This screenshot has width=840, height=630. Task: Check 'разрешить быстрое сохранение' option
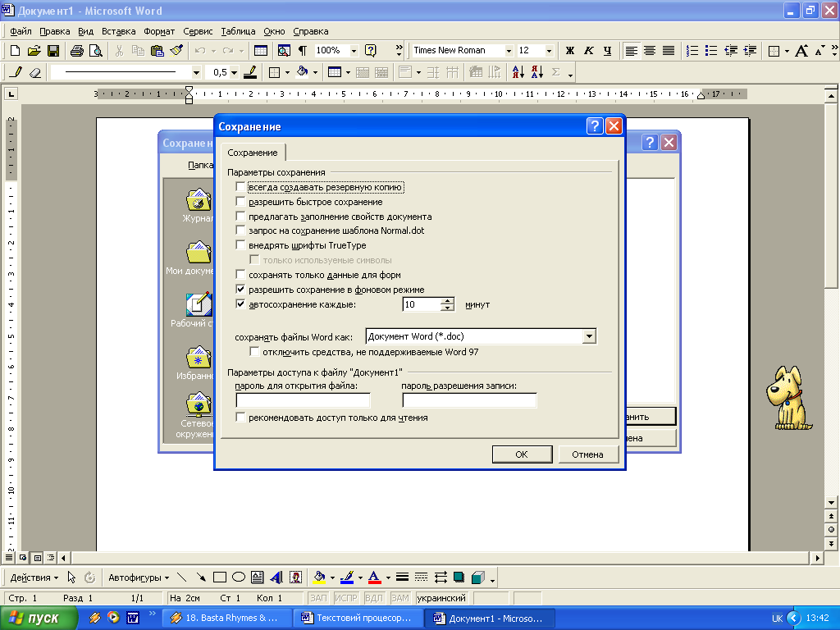pyautogui.click(x=240, y=202)
